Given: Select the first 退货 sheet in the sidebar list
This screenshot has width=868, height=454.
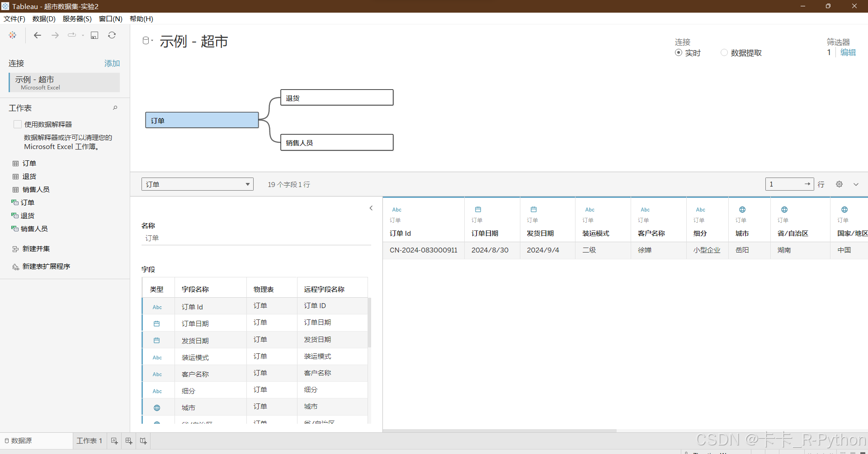Looking at the screenshot, I should click(29, 177).
